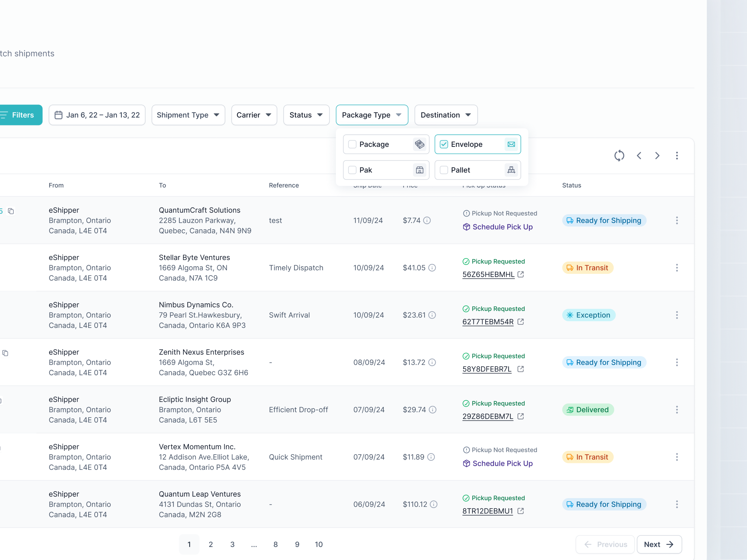Open external tracking link for 56Z65HEBMHL
This screenshot has width=747, height=560.
[520, 274]
